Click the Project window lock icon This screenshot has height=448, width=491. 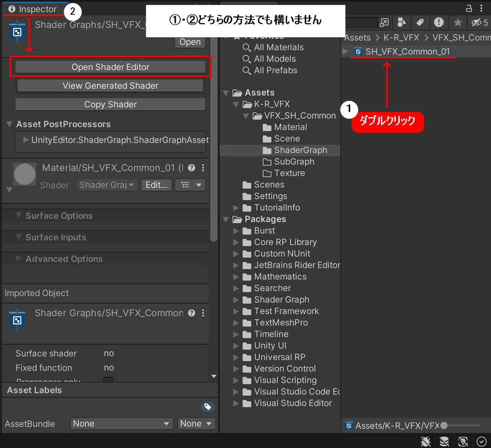469,8
